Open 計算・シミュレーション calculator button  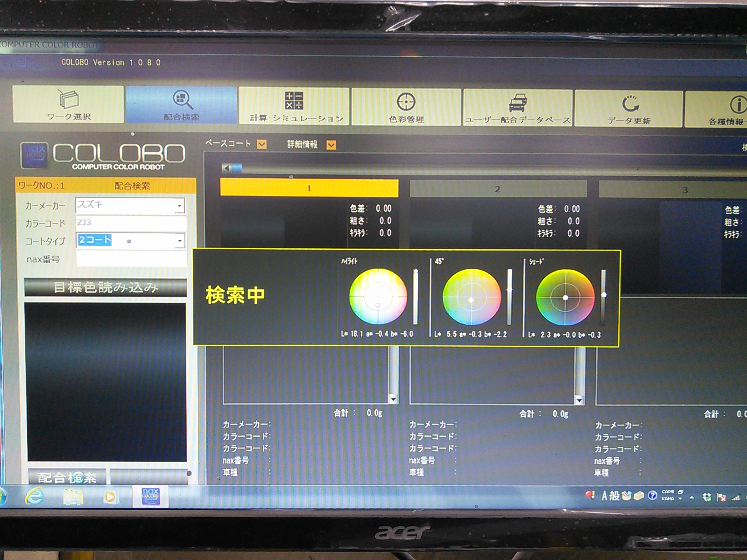pyautogui.click(x=294, y=106)
